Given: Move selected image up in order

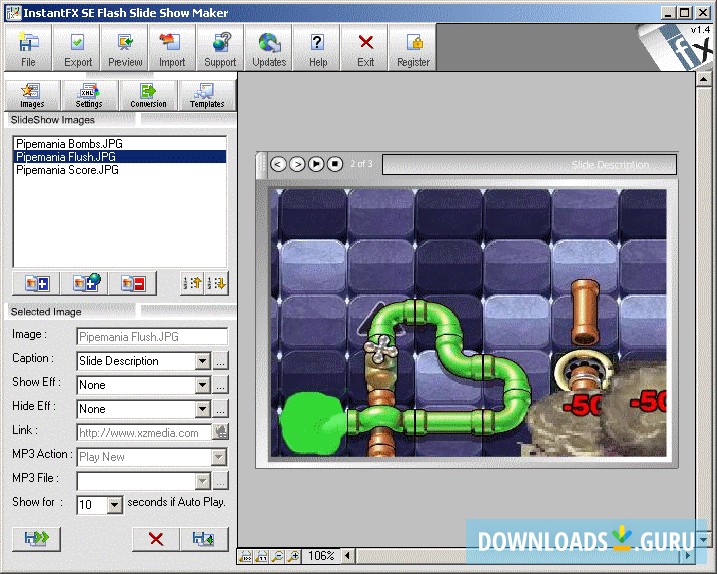Looking at the screenshot, I should coord(193,284).
